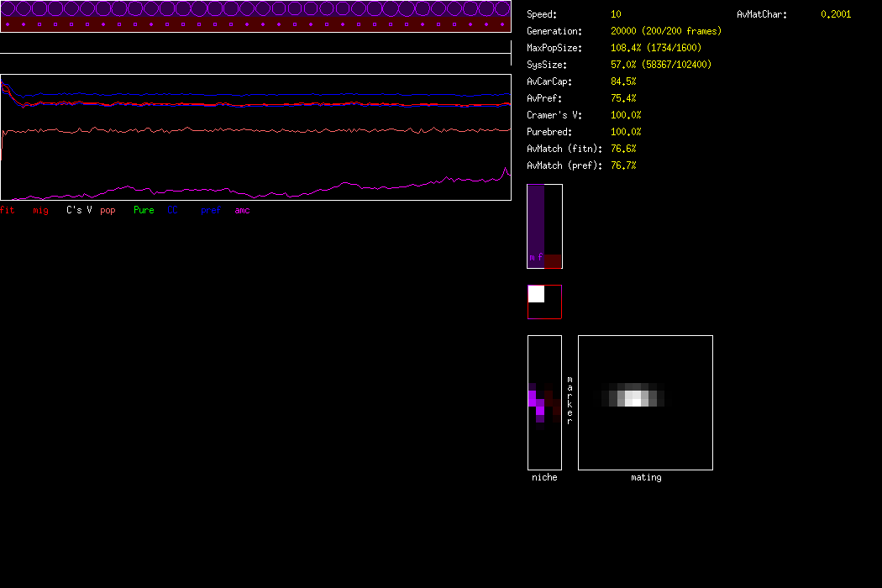Click the blue 'pref' legend label
882x588 pixels.
pos(210,210)
